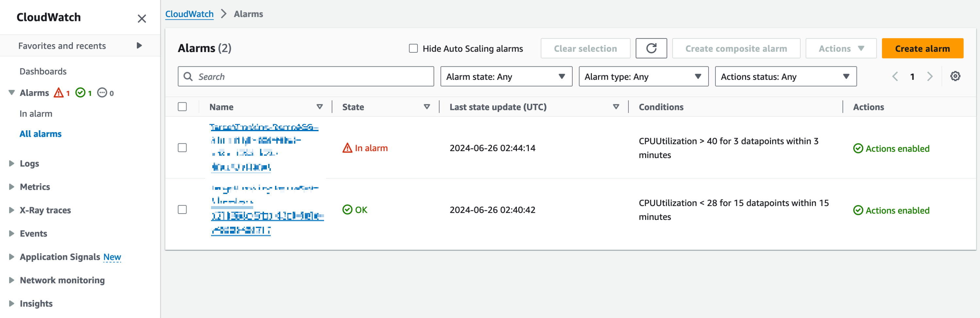The width and height of the screenshot is (980, 318).
Task: Expand X-Ray traces section
Action: click(x=12, y=210)
